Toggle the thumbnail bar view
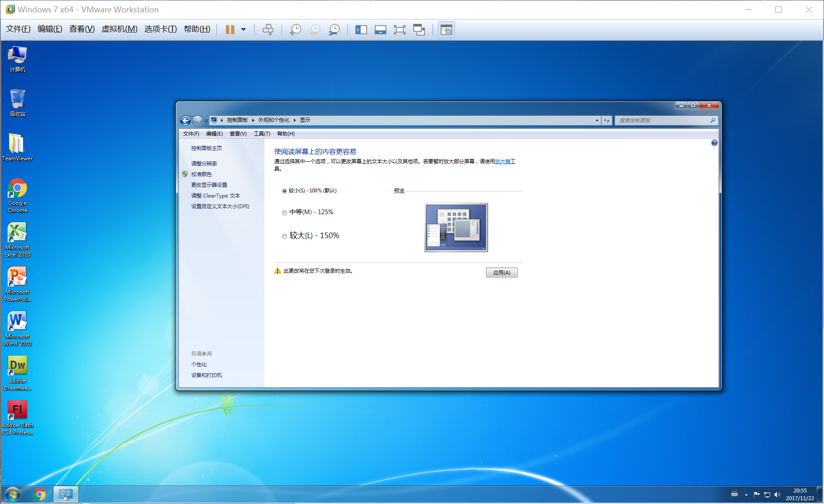 point(380,29)
